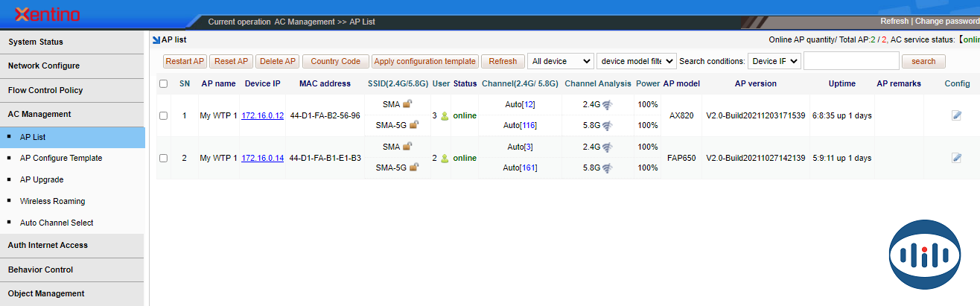Toggle the select-all checkbox in table header

[x=164, y=84]
